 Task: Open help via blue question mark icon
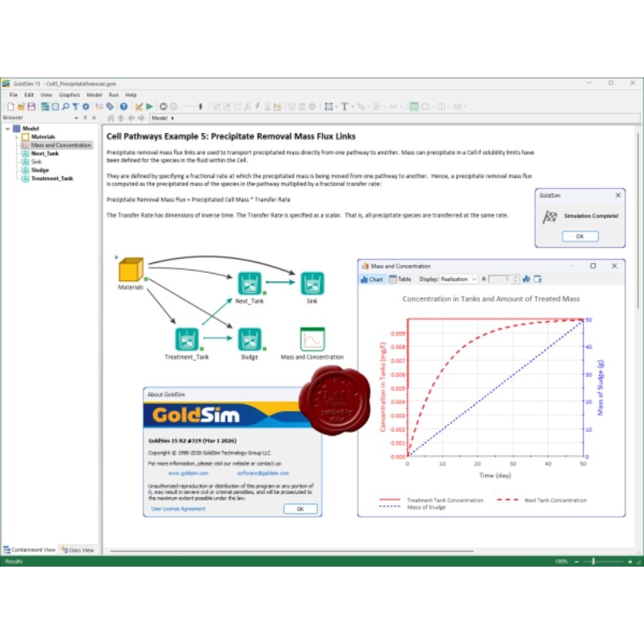tap(124, 107)
